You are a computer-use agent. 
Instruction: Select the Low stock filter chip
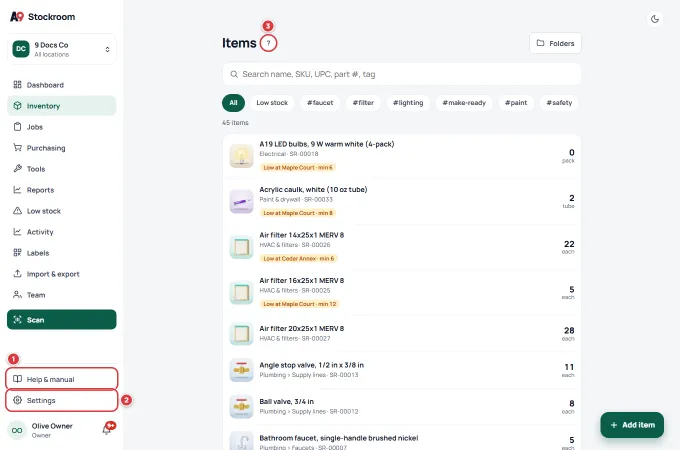tap(272, 103)
